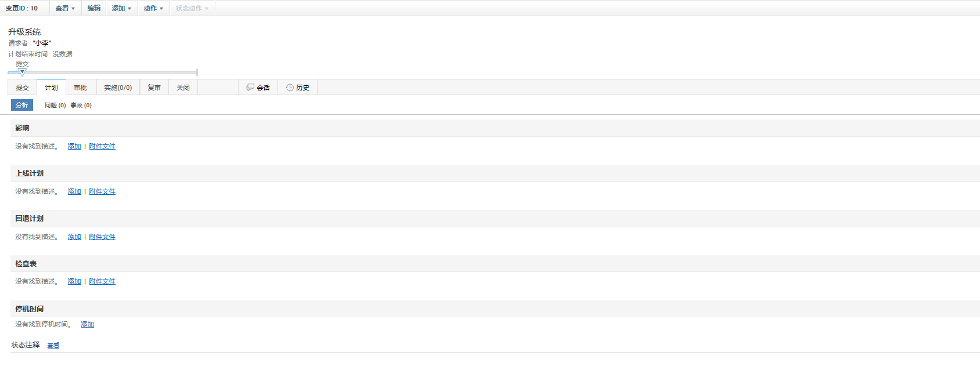Show 事故 (0) list
The width and height of the screenshot is (980, 381).
click(81, 106)
